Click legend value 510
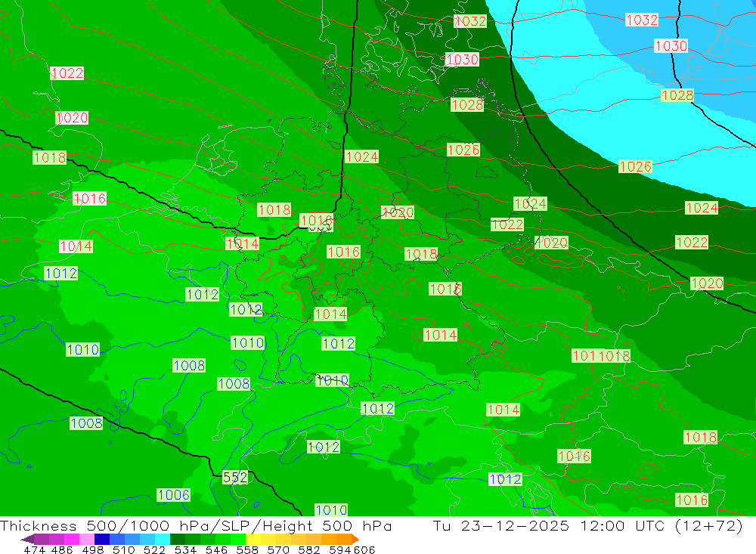 [x=123, y=549]
